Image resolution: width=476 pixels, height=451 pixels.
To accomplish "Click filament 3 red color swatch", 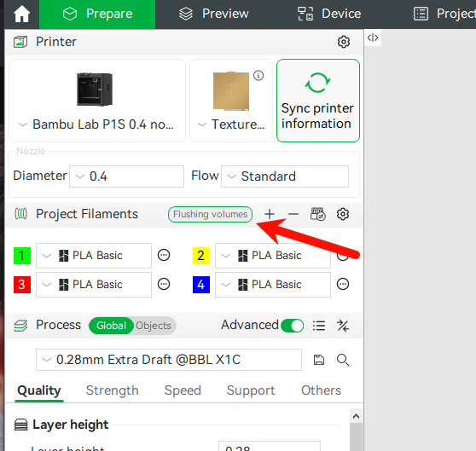I will click(22, 285).
